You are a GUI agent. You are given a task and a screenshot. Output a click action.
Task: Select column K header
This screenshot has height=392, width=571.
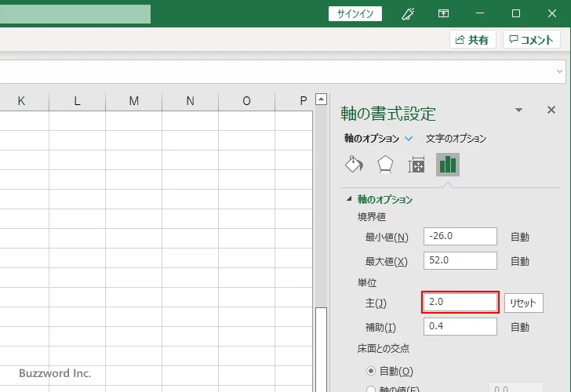tap(21, 101)
